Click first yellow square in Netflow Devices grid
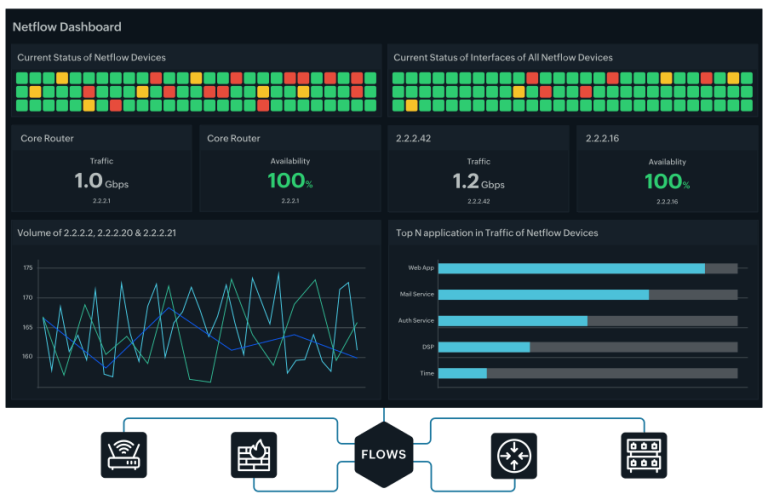 pos(62,78)
